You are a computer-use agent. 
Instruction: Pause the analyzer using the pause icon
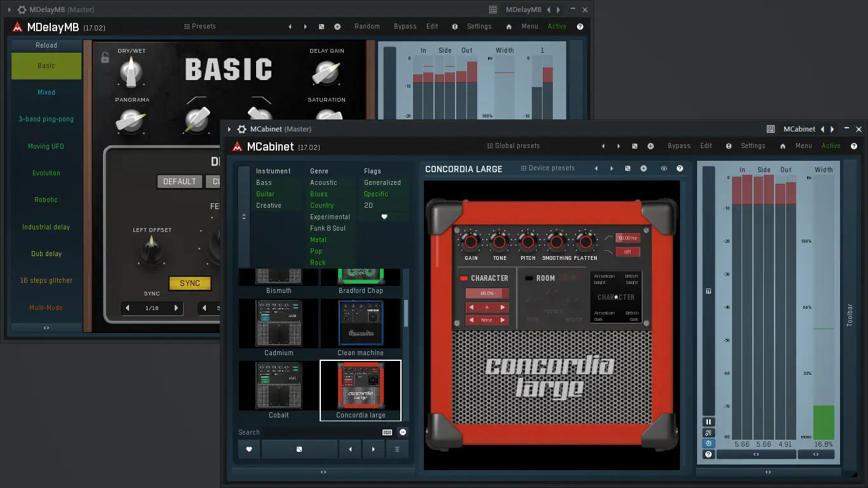[708, 421]
